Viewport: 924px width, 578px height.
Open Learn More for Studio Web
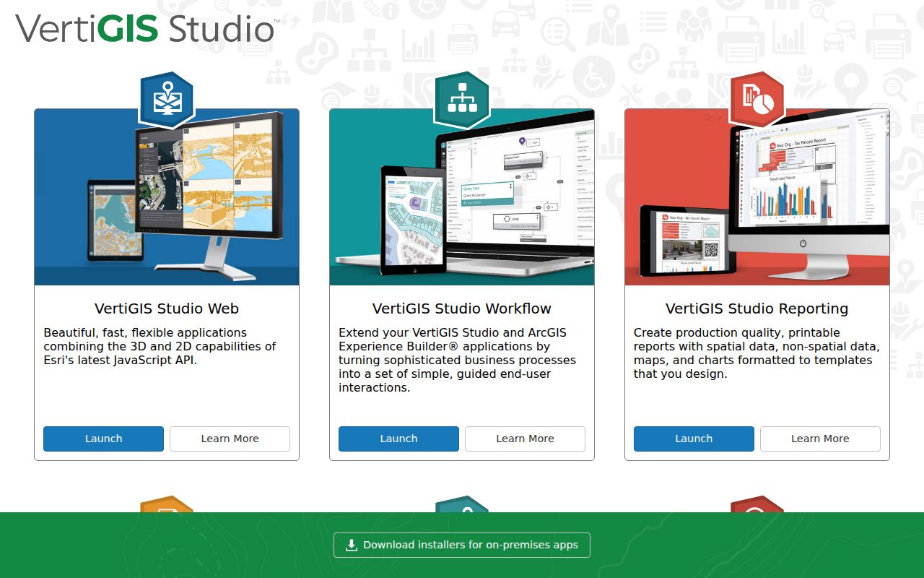tap(230, 439)
